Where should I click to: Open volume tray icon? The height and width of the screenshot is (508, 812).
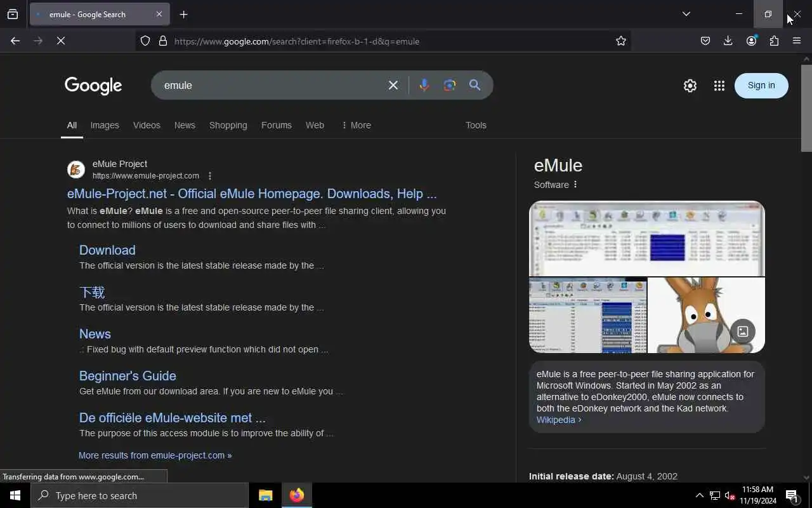730,495
